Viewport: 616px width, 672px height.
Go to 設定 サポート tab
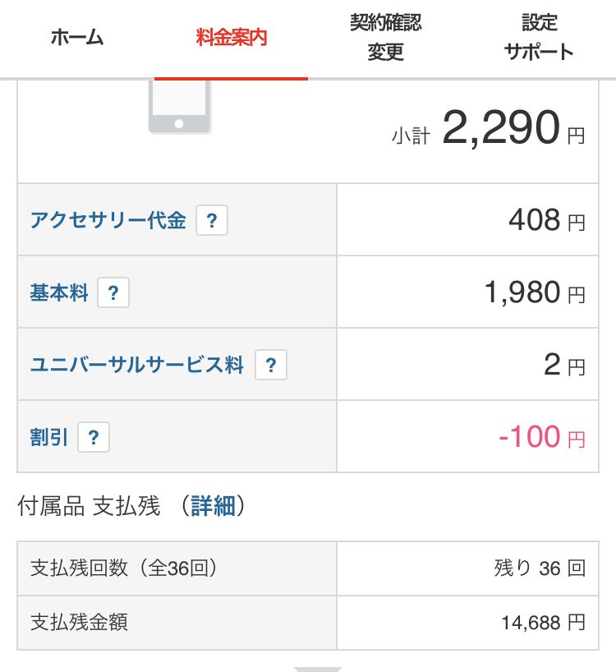click(x=539, y=38)
